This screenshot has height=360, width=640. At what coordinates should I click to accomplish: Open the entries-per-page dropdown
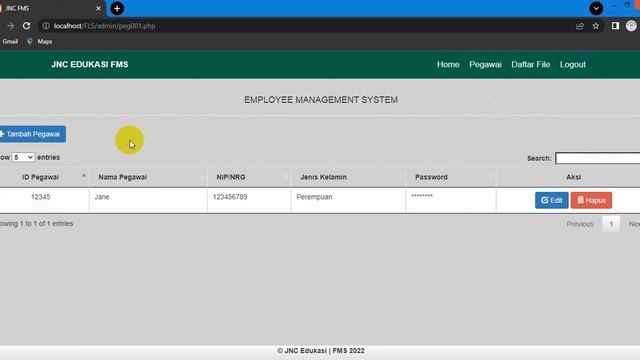pos(23,157)
